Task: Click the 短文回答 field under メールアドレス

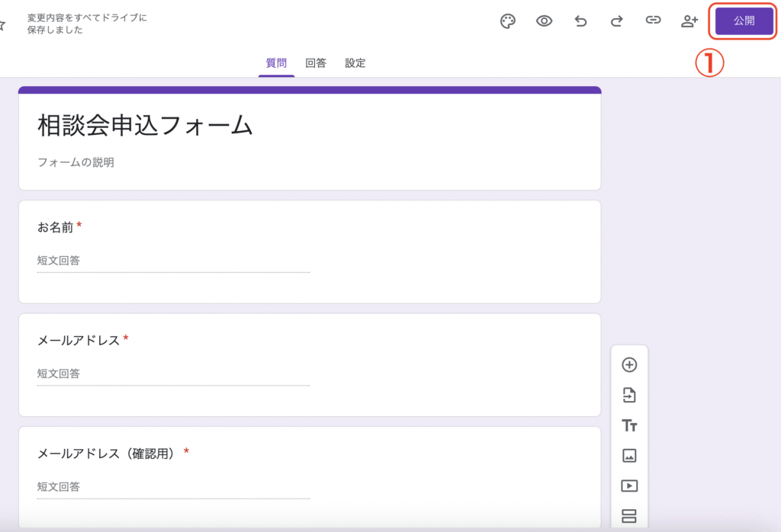Action: (173, 373)
